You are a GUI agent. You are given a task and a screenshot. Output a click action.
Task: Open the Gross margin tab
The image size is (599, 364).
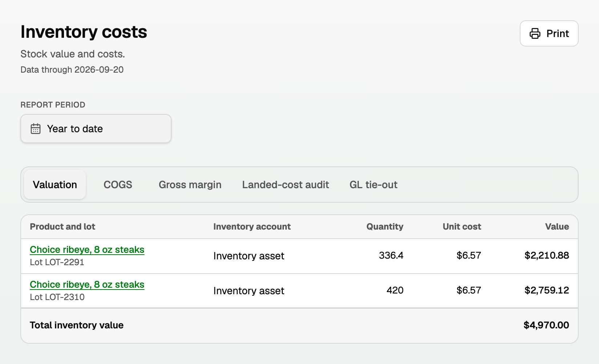tap(190, 185)
